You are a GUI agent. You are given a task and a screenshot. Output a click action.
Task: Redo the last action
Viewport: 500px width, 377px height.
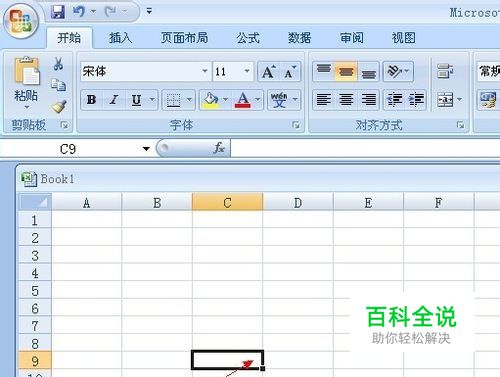110,12
